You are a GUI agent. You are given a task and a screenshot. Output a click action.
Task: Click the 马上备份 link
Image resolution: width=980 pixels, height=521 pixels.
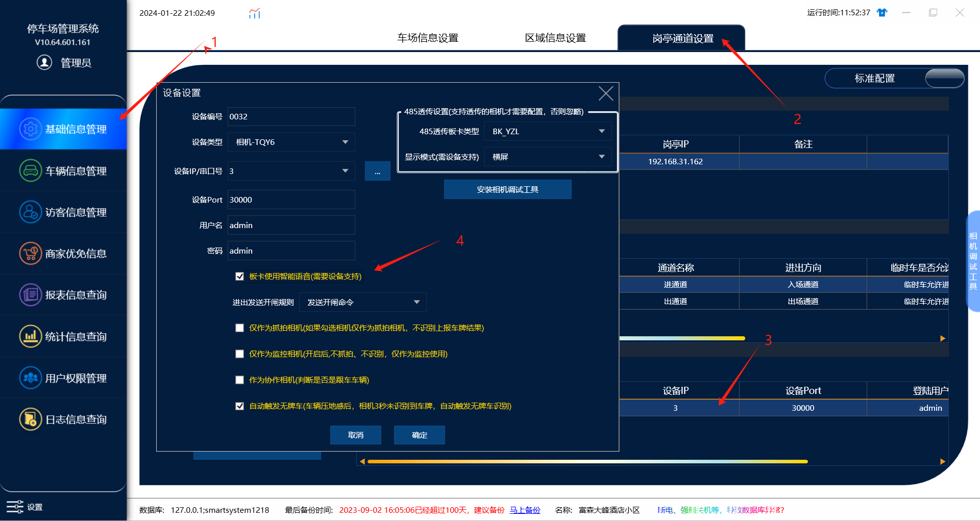[x=525, y=510]
